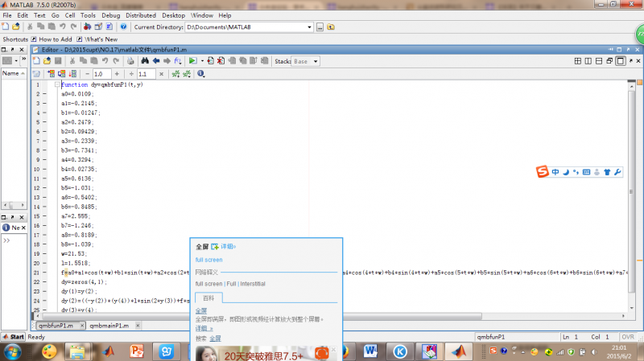Click the blue Help question mark icon
This screenshot has height=361, width=644.
[x=123, y=27]
